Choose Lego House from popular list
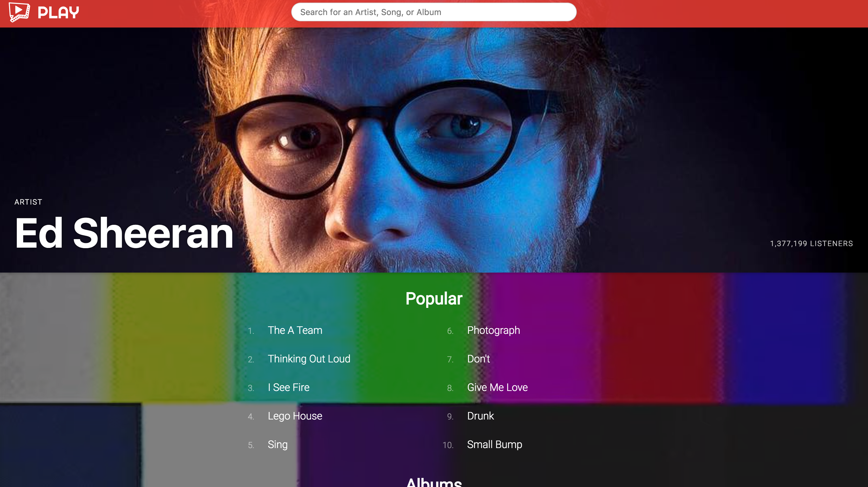Viewport: 868px width, 487px height. point(295,416)
